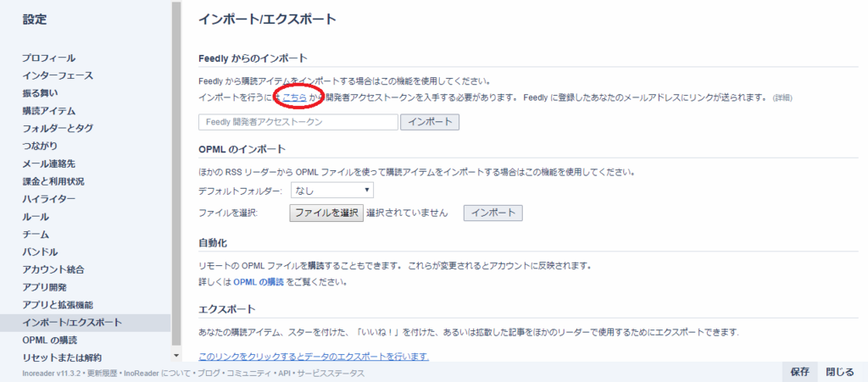Open the デフォルトフォルダー dropdown
Image resolution: width=868 pixels, height=382 pixels.
click(x=331, y=191)
